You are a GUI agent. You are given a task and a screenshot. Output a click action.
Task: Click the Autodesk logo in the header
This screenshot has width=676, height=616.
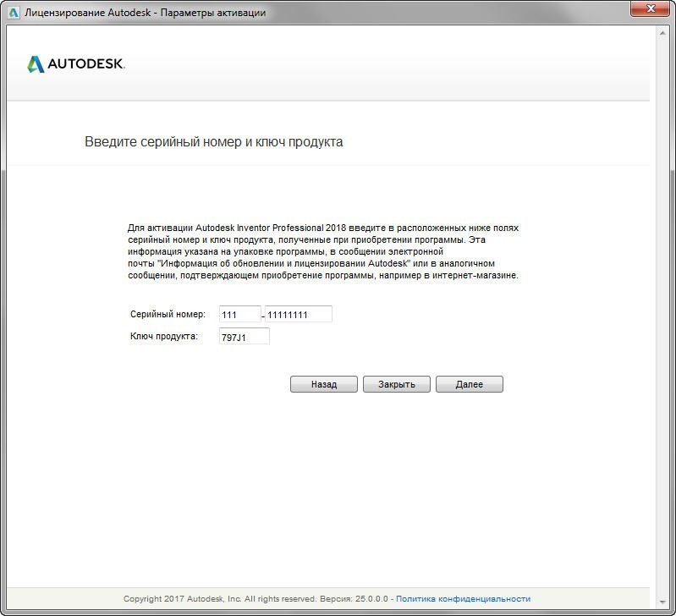(76, 63)
